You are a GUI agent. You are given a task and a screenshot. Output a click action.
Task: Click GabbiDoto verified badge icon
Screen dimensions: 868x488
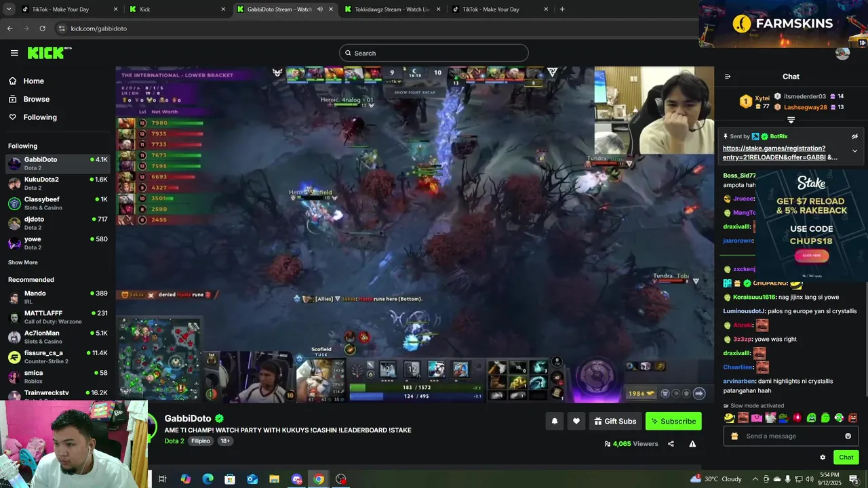pyautogui.click(x=220, y=419)
